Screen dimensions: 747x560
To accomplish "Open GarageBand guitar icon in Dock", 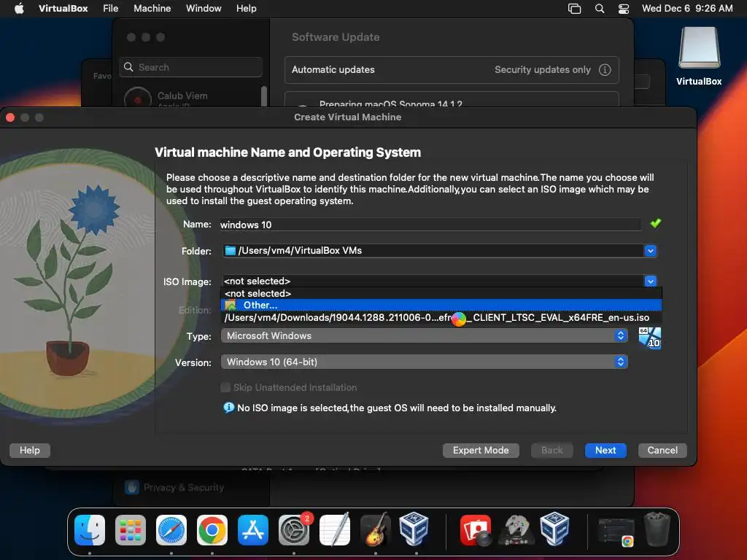I will [376, 530].
